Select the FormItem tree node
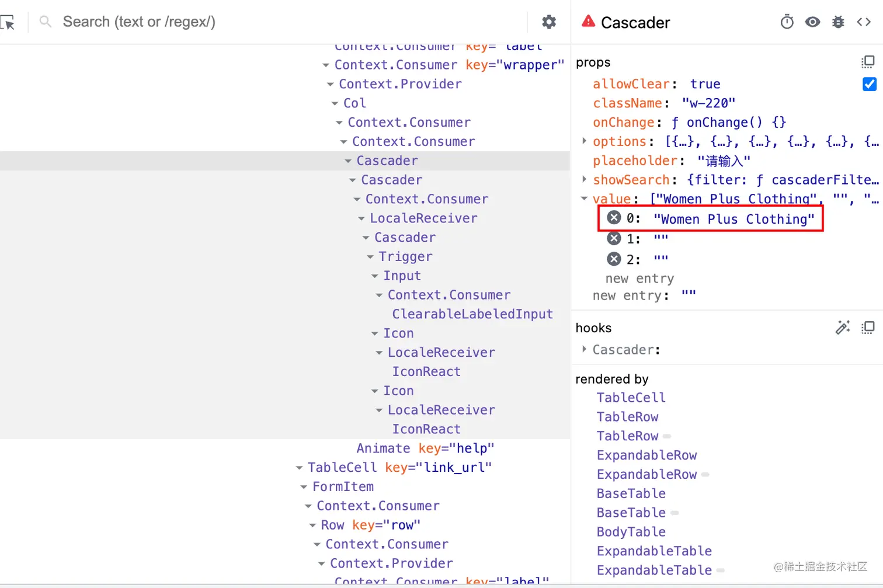 pyautogui.click(x=343, y=487)
